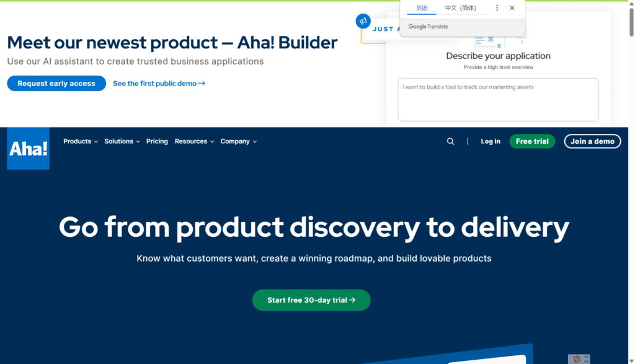The width and height of the screenshot is (635, 364).
Task: Go to the Pricing page
Action: 157,141
